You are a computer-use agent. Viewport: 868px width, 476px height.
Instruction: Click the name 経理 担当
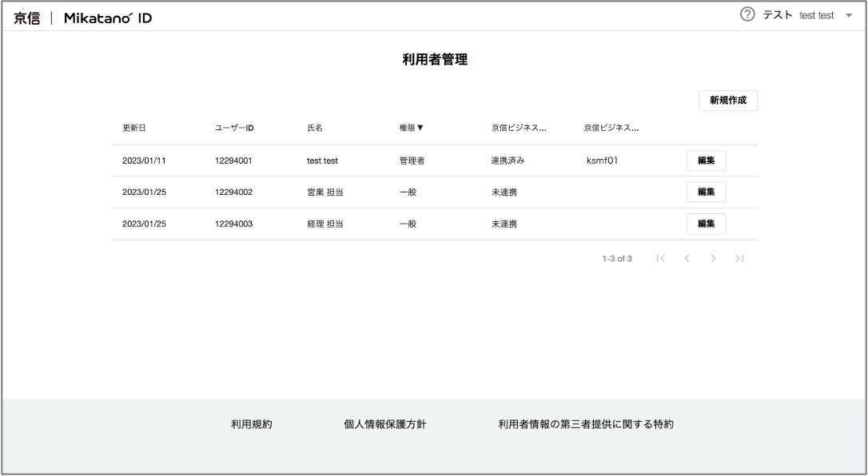coord(325,224)
